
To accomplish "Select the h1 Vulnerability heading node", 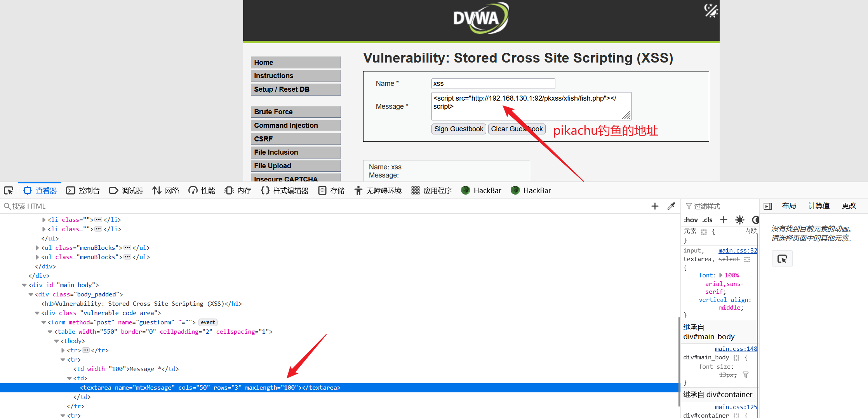I will click(x=141, y=304).
